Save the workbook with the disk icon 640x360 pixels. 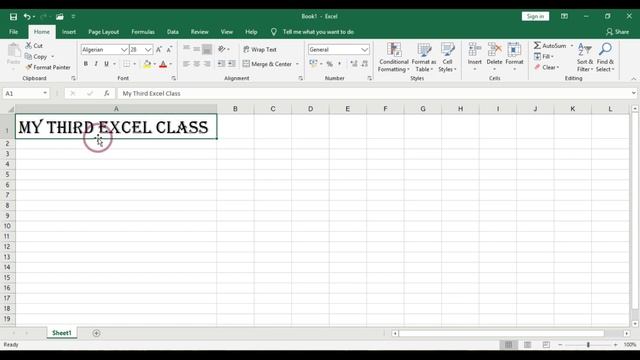(x=13, y=17)
